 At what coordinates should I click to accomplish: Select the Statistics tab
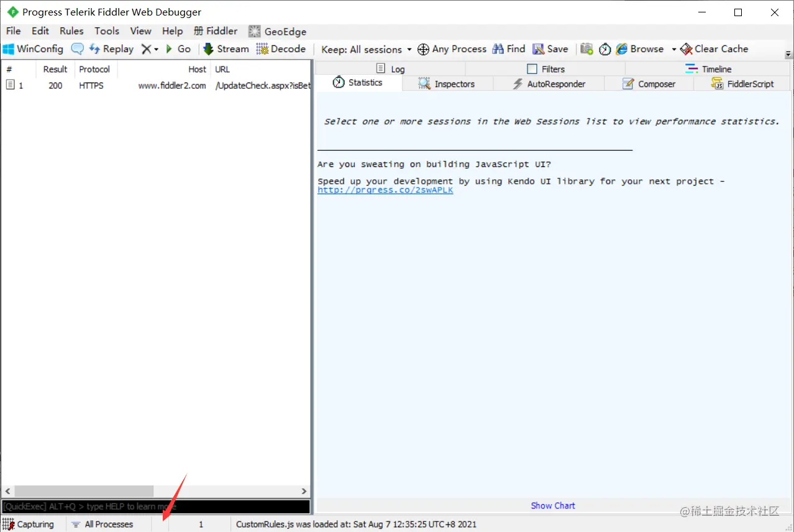358,83
